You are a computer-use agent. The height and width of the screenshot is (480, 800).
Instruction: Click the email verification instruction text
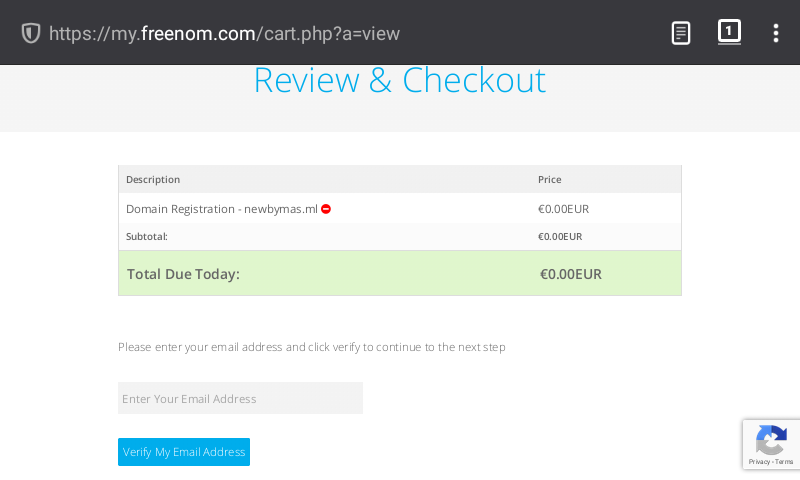311,347
